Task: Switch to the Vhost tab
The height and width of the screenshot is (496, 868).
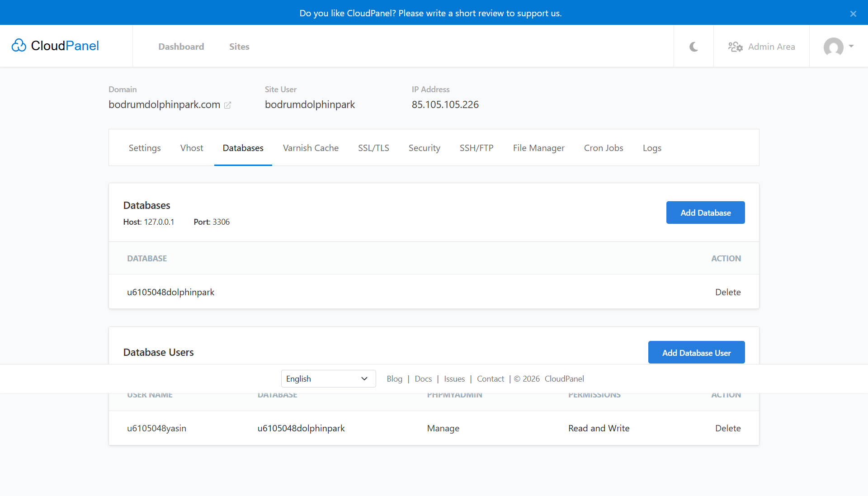Action: pos(192,148)
